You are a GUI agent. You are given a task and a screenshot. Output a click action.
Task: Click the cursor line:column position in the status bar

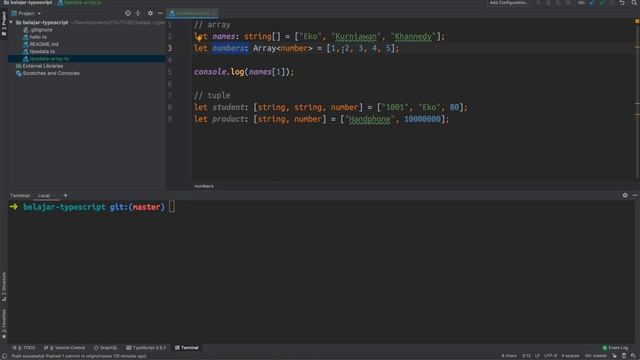526,356
